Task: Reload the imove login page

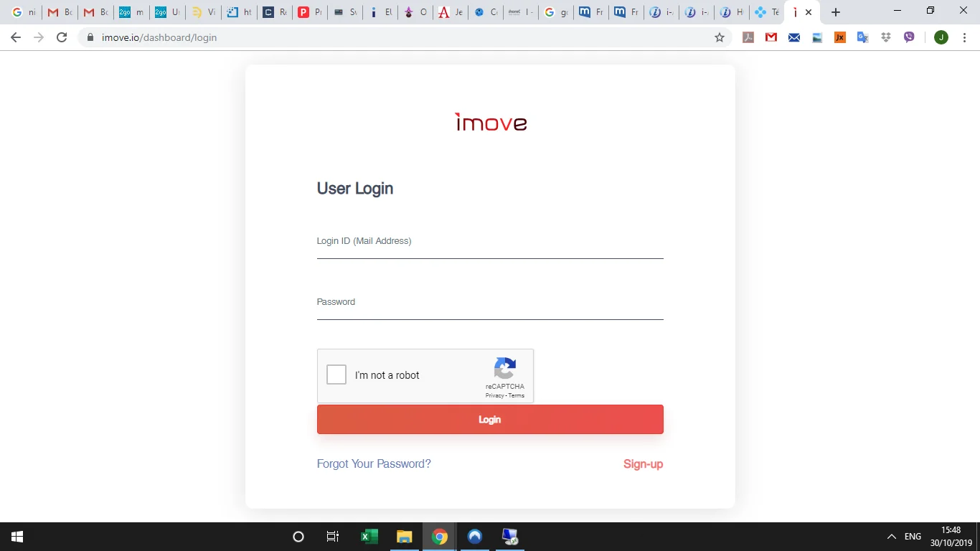Action: (x=62, y=37)
